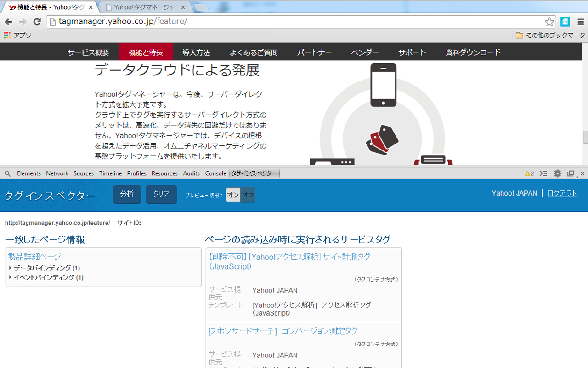Screen dimensions: 588x368
Task: Click the browser forward arrow
Action: (x=23, y=22)
